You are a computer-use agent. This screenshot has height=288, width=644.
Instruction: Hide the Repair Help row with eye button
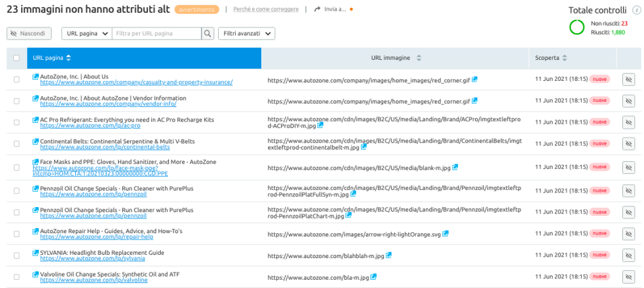pyautogui.click(x=629, y=234)
